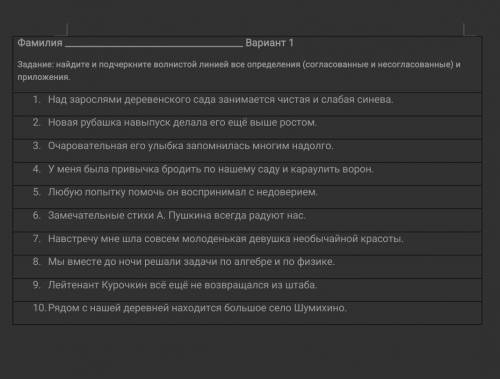Click the word приложения in the instruction

click(x=44, y=77)
